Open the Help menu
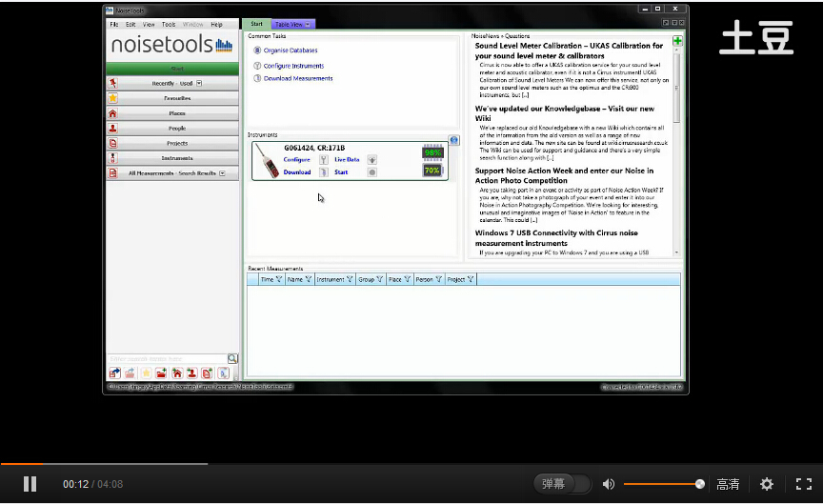 coord(217,24)
